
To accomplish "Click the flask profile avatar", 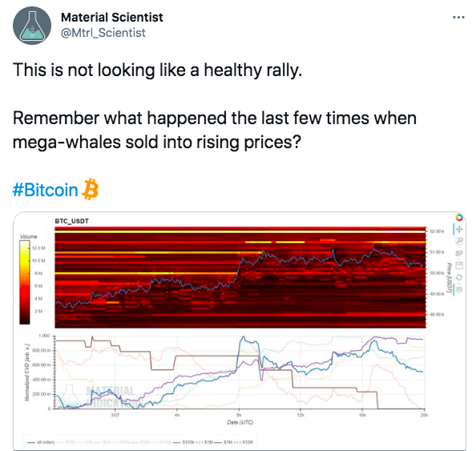I will coord(32,26).
